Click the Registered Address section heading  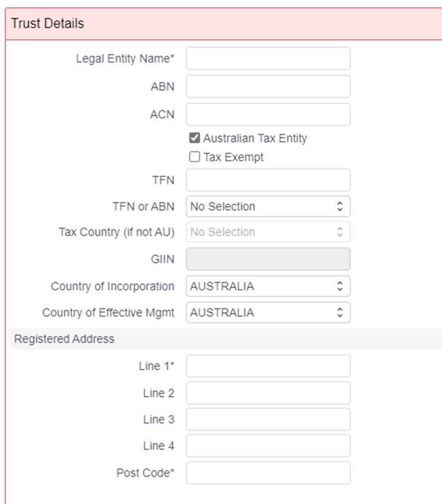(64, 339)
